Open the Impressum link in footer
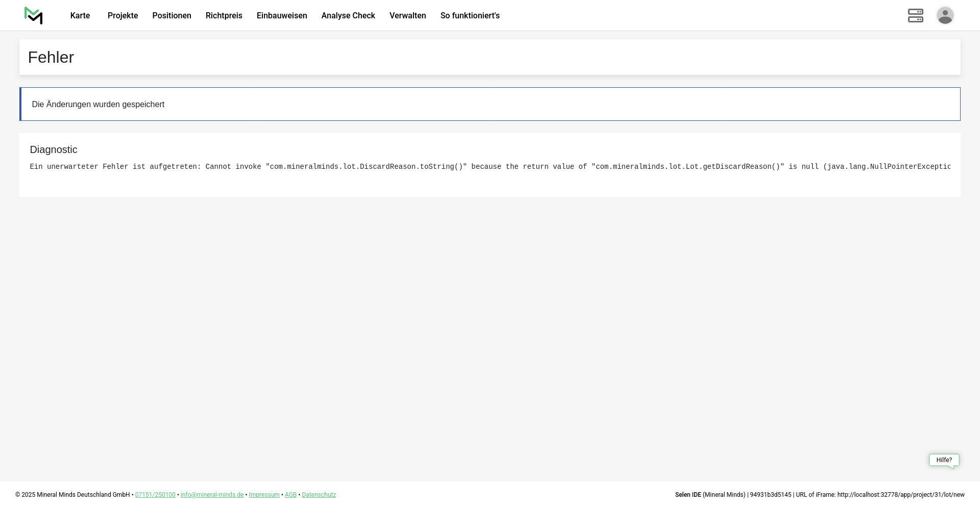Viewport: 980px width, 507px height. 264,495
